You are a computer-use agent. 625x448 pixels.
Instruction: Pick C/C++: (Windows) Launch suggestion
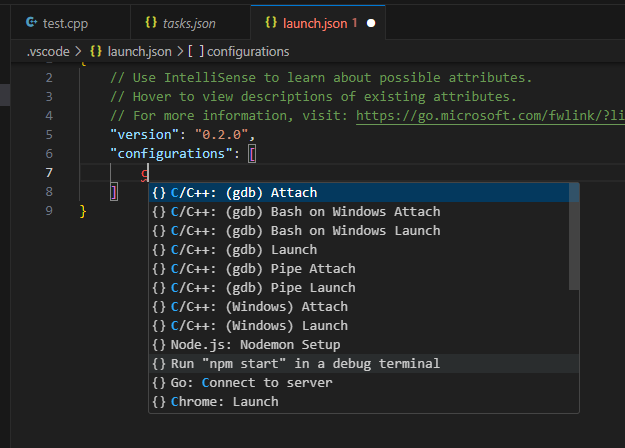[x=259, y=326]
